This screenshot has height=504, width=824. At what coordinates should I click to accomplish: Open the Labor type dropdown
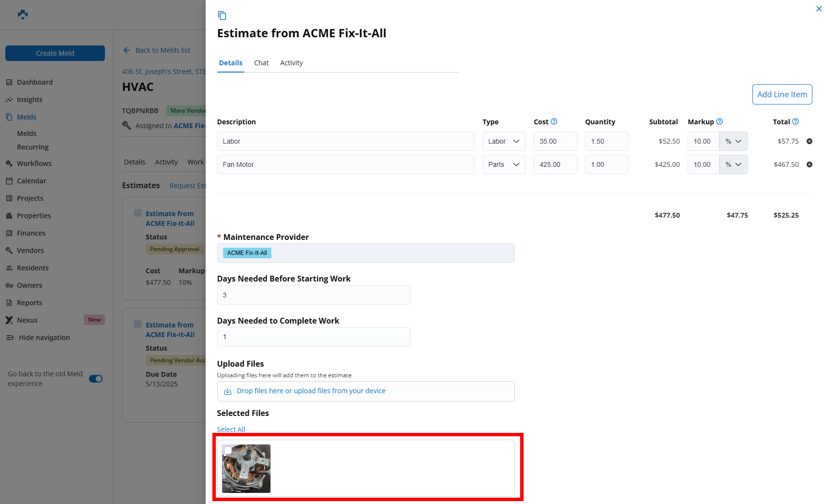click(504, 141)
